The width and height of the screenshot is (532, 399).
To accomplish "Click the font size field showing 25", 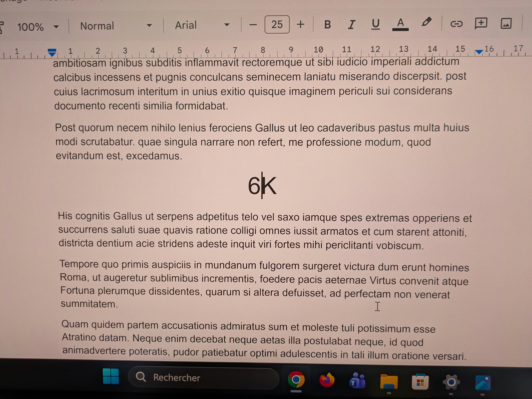I will pyautogui.click(x=277, y=24).
